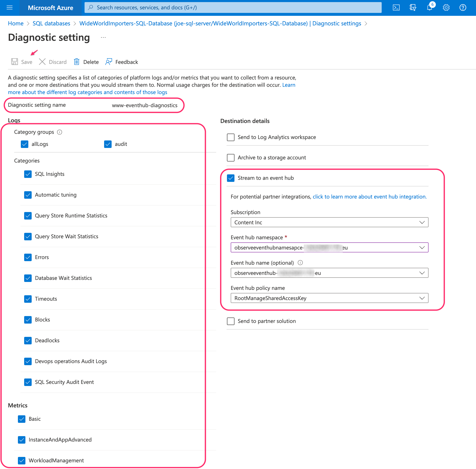476x469 pixels.
Task: Open Directories and subscriptions filter icon
Action: [x=413, y=8]
